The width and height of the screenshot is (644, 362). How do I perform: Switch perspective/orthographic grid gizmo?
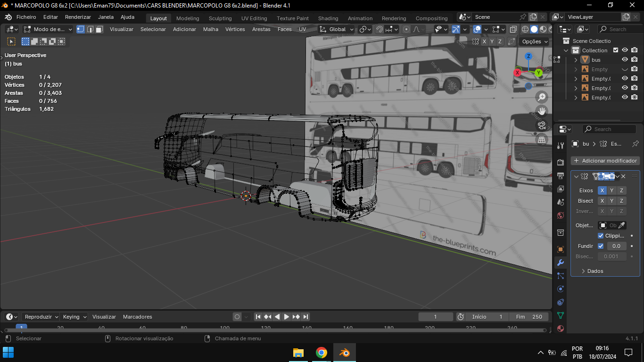point(542,140)
